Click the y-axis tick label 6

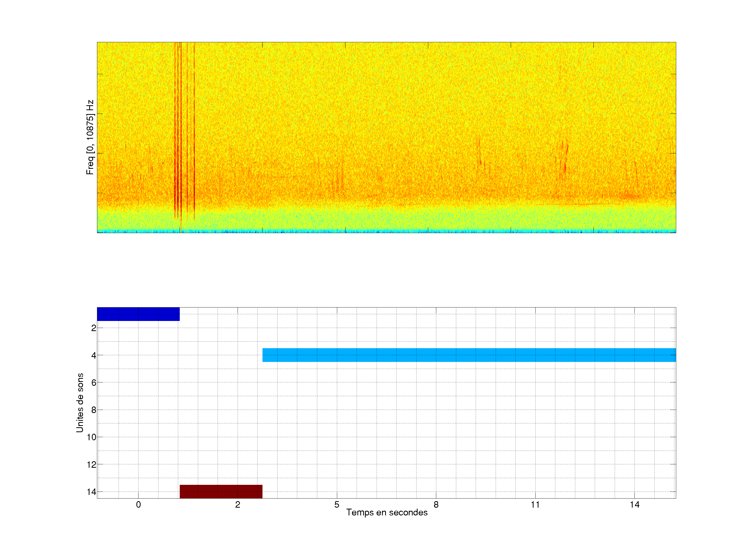[x=94, y=382]
